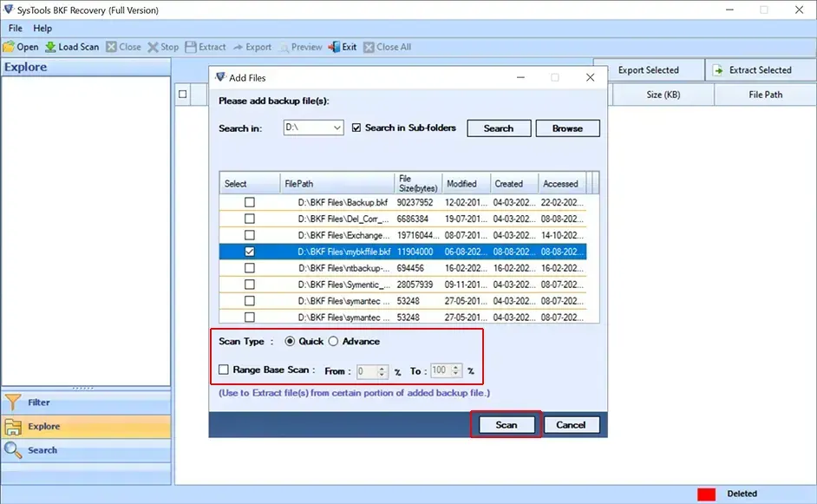Click the Search magnifier icon in sidebar
This screenshot has width=817, height=504.
pos(13,450)
